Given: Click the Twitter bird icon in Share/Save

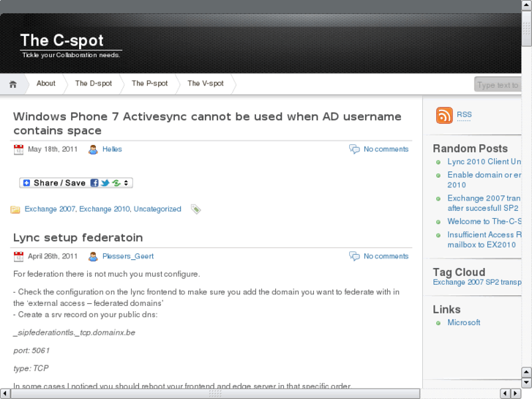Looking at the screenshot, I should pos(105,183).
